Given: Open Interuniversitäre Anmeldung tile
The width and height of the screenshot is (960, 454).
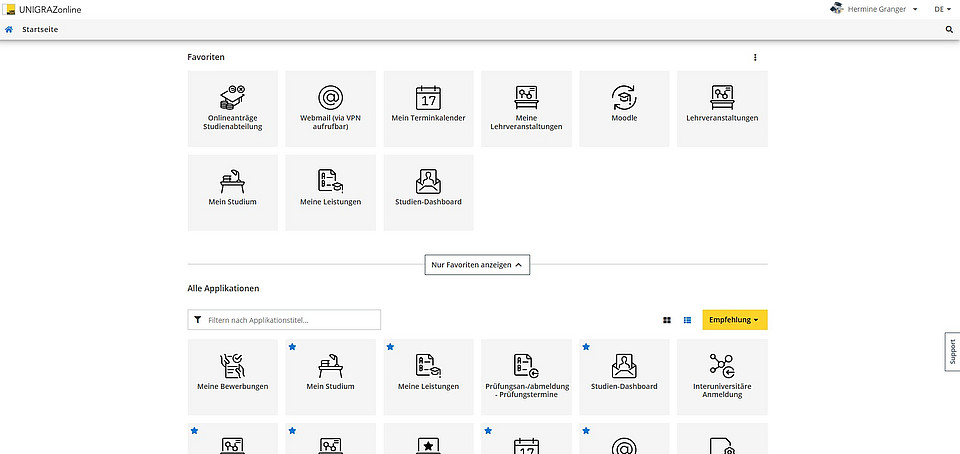Looking at the screenshot, I should [722, 378].
